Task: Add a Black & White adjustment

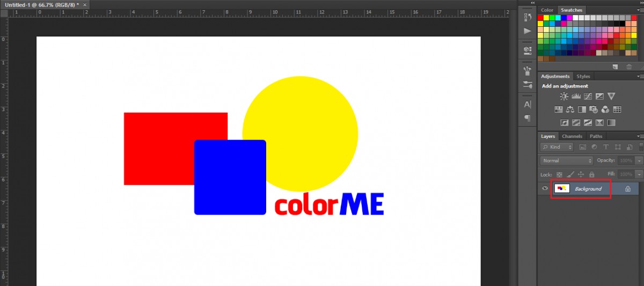Action: point(582,109)
